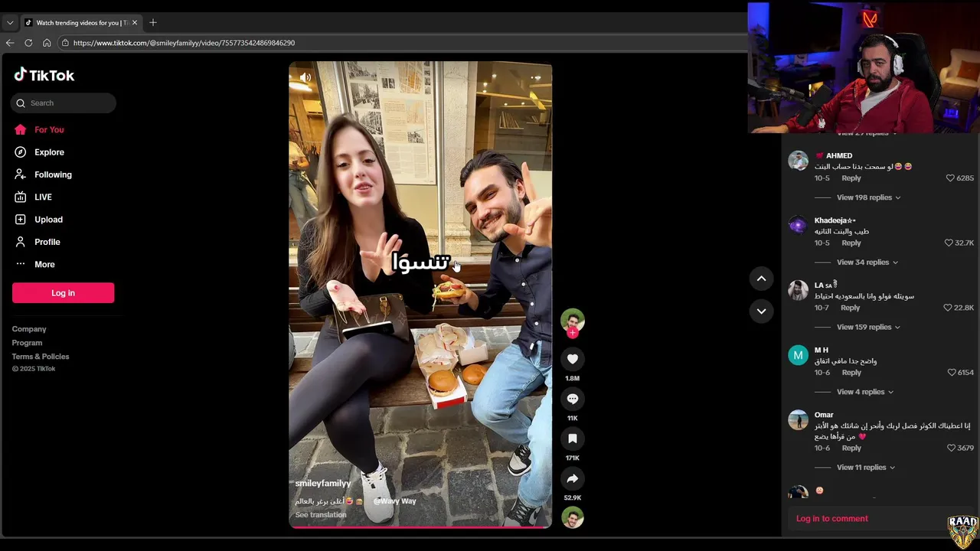Close the TikTok browser tab

(135, 23)
